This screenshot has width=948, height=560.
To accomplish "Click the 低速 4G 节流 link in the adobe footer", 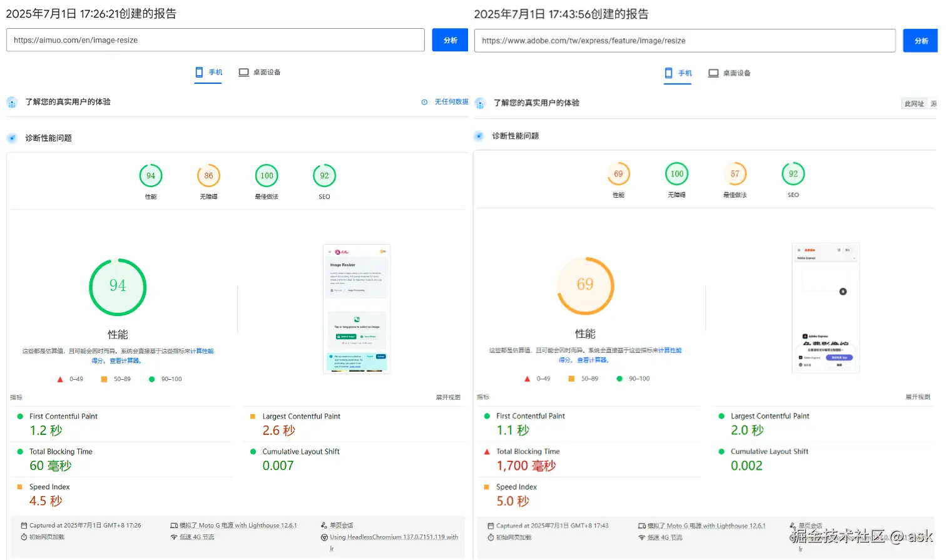I will click(665, 538).
